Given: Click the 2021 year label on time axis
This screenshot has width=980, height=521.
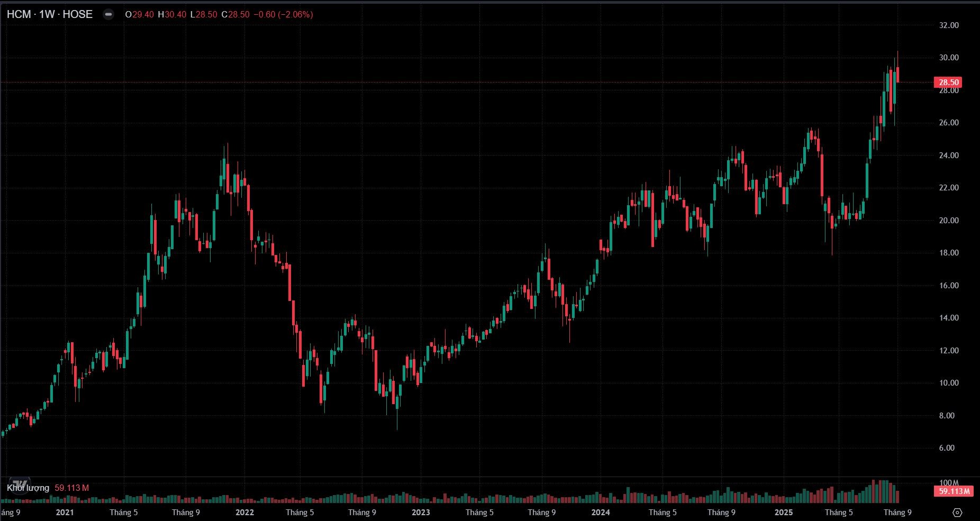Looking at the screenshot, I should pyautogui.click(x=65, y=512).
